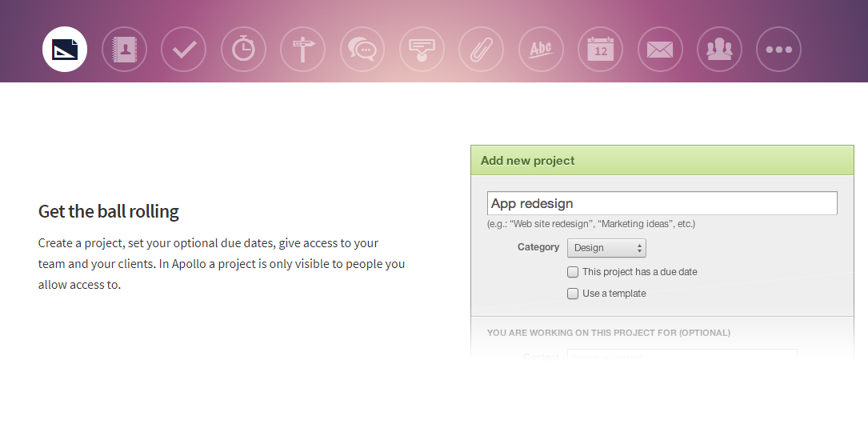Open the messages speech bubbles icon

point(362,50)
